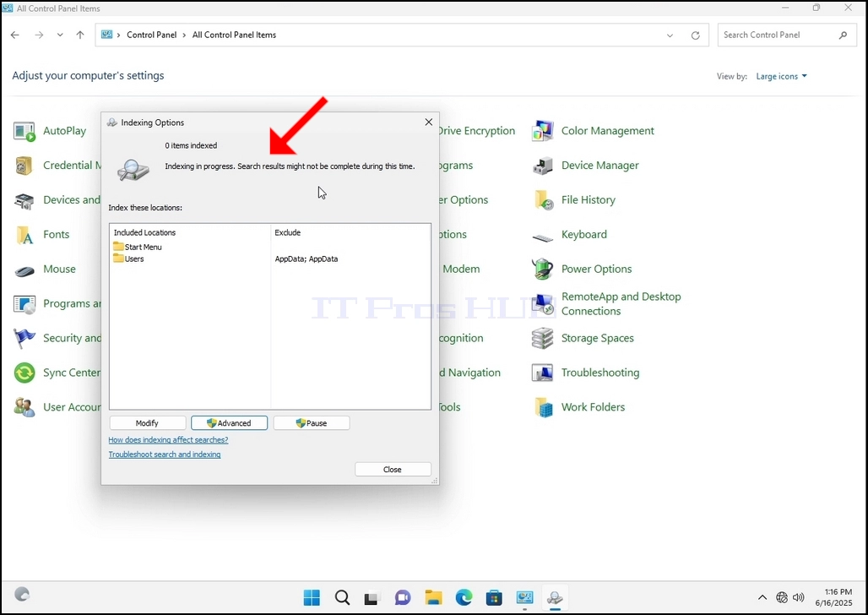868x615 pixels.
Task: Click the All Control Panel Items breadcrumb
Action: 234,35
